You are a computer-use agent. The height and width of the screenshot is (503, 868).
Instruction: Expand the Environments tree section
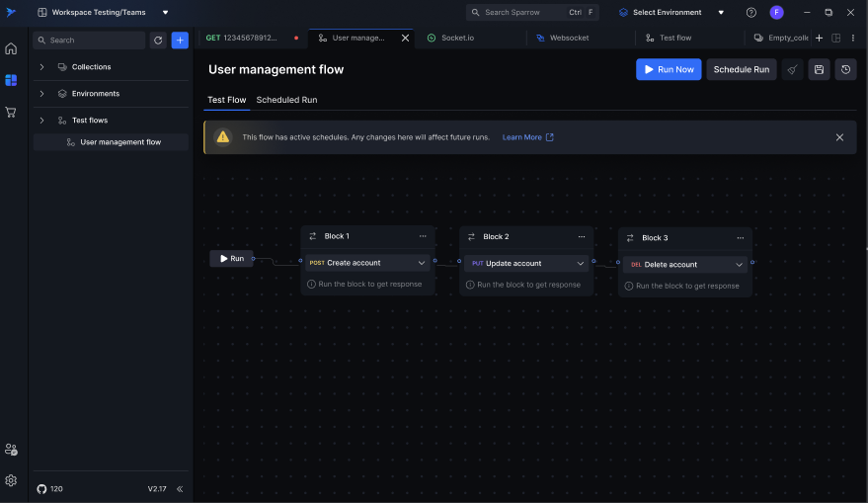tap(41, 94)
